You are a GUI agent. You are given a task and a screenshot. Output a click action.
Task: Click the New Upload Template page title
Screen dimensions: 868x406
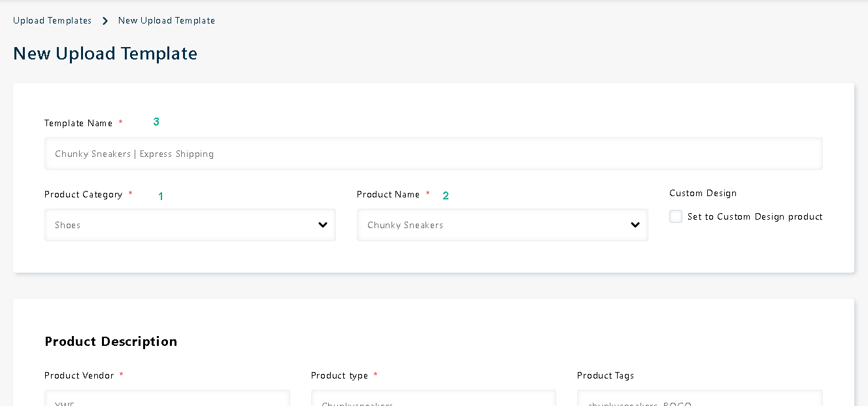[105, 54]
